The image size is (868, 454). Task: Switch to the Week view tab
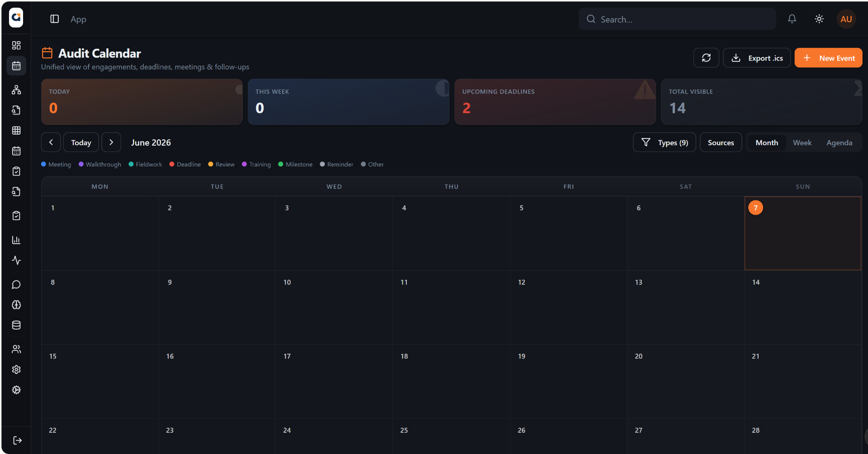802,142
